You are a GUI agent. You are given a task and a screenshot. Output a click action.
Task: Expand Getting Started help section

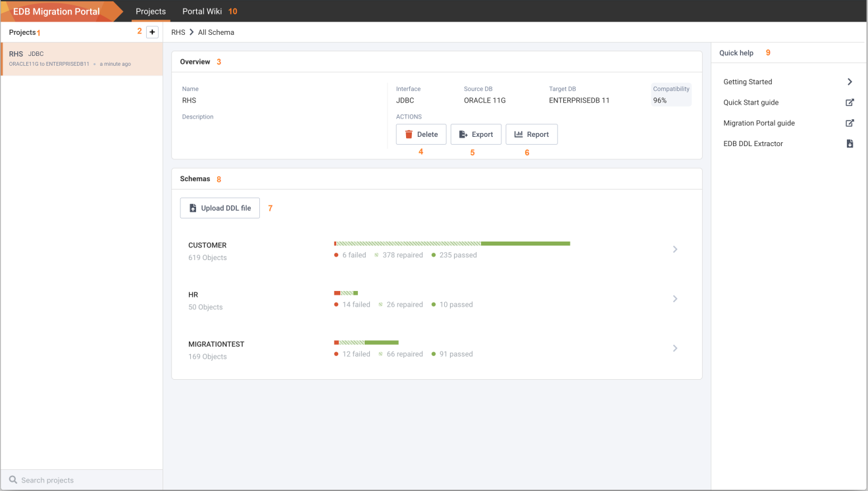point(788,82)
